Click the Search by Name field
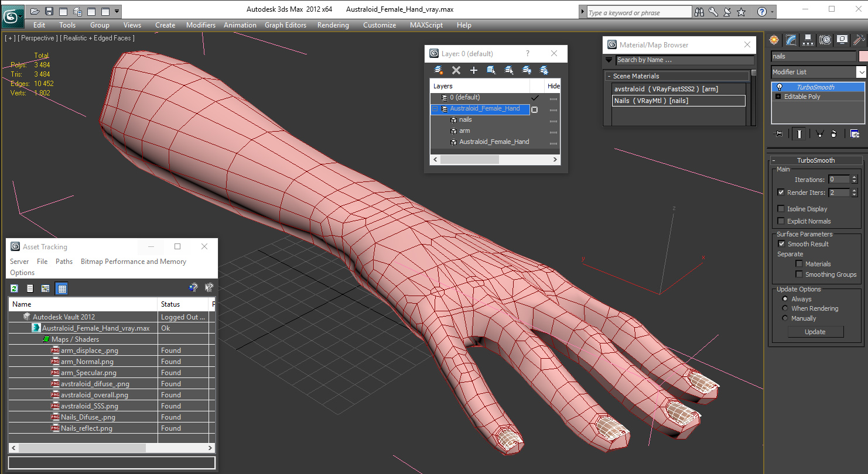 coord(685,60)
